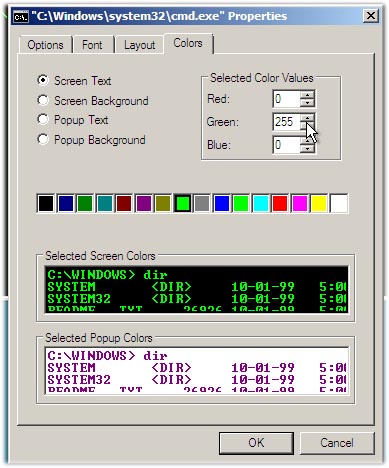Pick the dark green swatch

click(85, 203)
